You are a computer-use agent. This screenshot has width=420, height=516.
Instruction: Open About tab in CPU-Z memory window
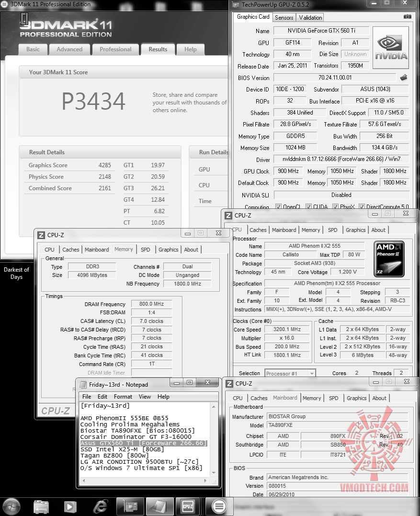point(191,250)
